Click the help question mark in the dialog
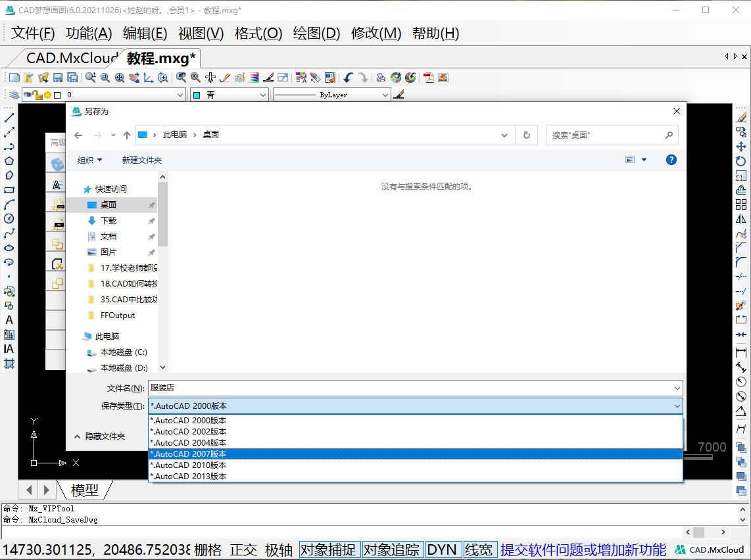This screenshot has width=751, height=560. tap(671, 160)
